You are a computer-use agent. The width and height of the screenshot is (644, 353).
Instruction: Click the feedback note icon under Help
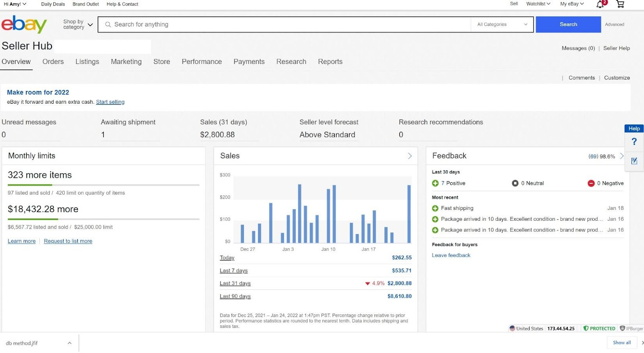pos(634,161)
